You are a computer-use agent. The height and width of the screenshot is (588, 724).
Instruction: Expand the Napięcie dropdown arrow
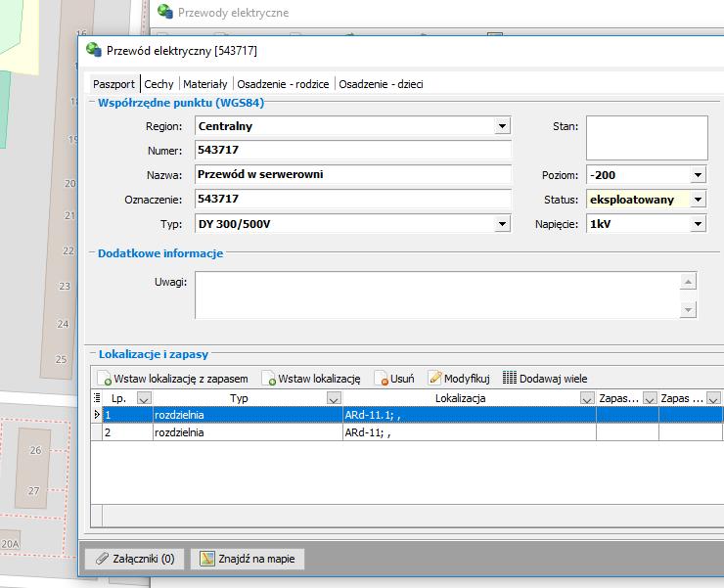[699, 224]
